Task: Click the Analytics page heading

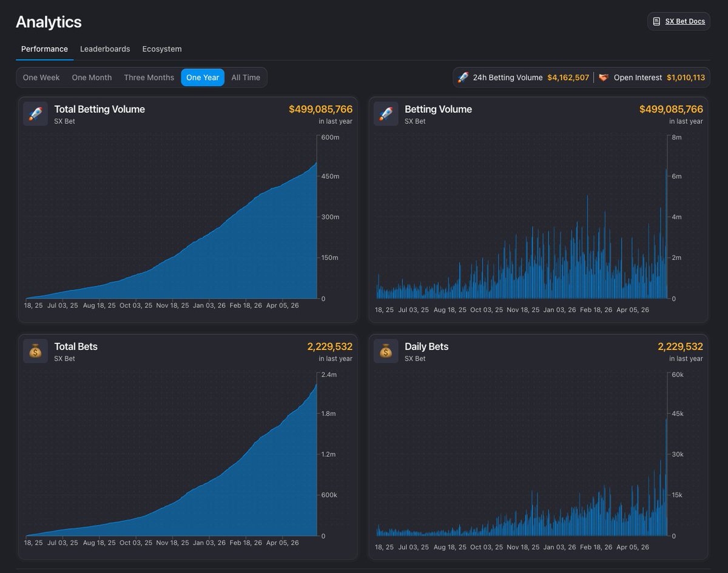Action: click(49, 22)
